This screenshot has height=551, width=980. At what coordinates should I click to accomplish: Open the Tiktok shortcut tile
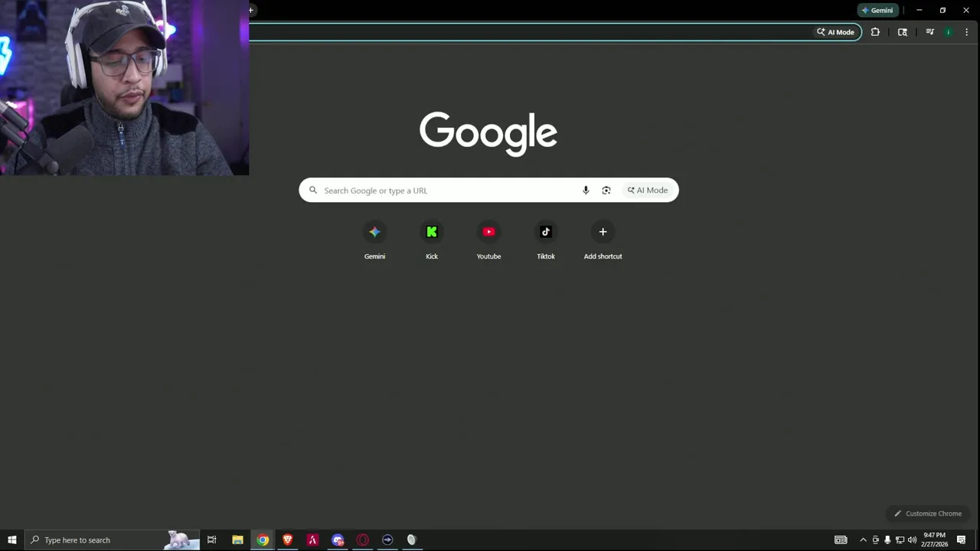click(x=546, y=240)
